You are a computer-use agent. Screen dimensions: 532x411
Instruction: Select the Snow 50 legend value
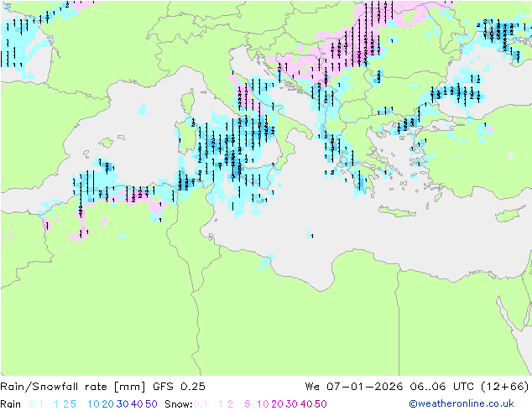[321, 404]
